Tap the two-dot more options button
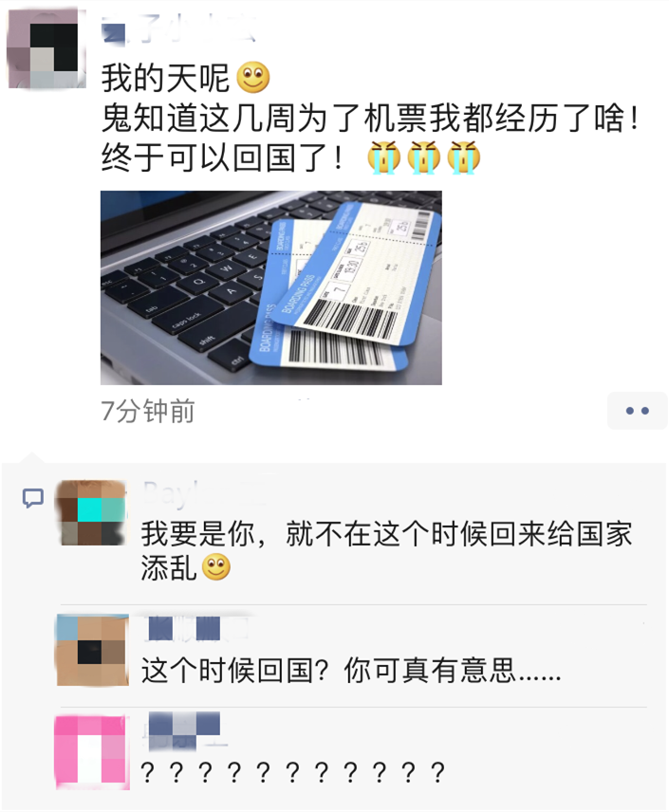The height and width of the screenshot is (812, 669). [x=637, y=411]
